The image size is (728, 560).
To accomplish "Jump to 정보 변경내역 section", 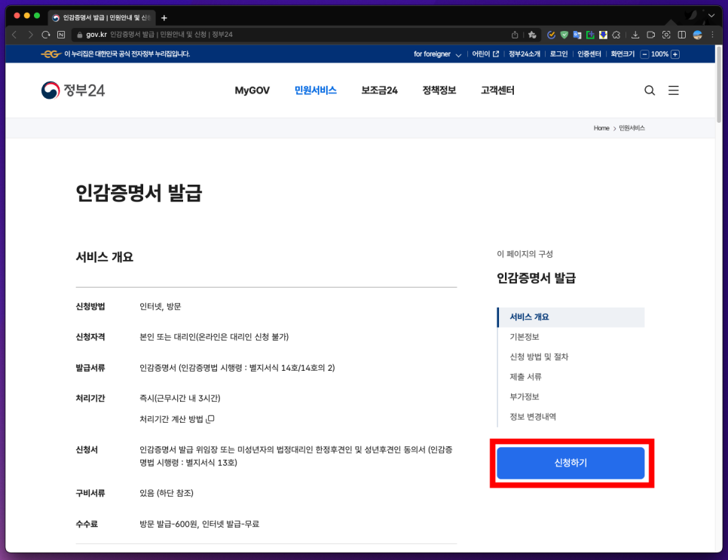I will pyautogui.click(x=533, y=417).
